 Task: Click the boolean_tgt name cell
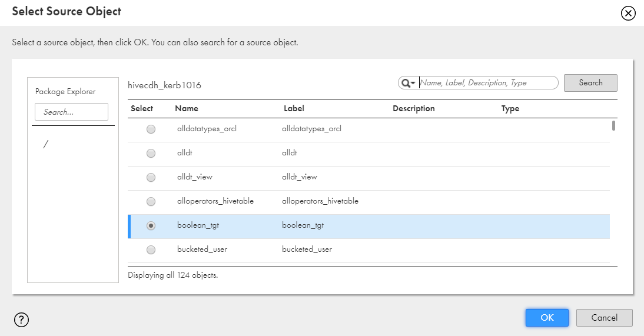(198, 225)
